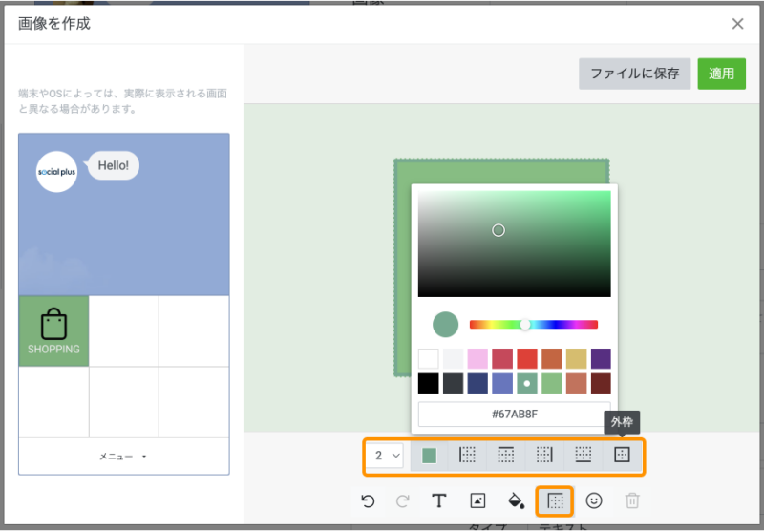Pick the light gray color swatch
Image resolution: width=764 pixels, height=532 pixels.
click(x=453, y=358)
